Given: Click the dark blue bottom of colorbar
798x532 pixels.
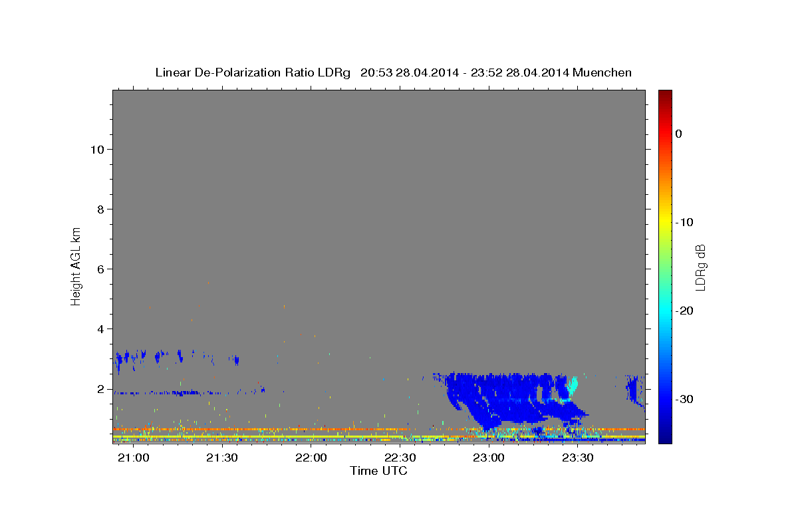Looking at the screenshot, I should pyautogui.click(x=665, y=438).
